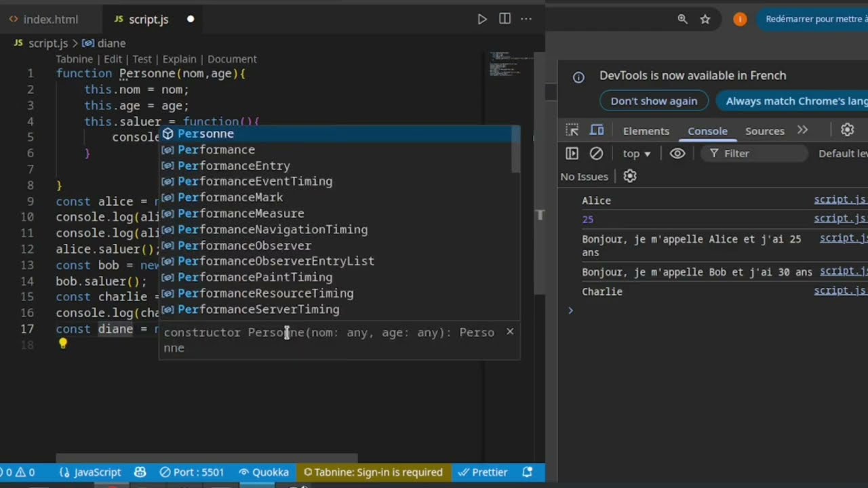Click the Document code lens link

point(232,59)
